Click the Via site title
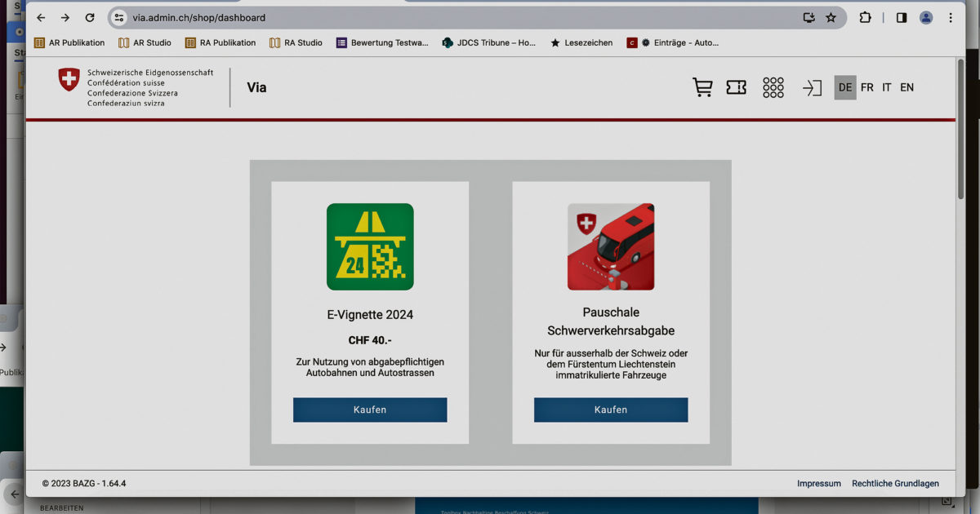 coord(256,87)
